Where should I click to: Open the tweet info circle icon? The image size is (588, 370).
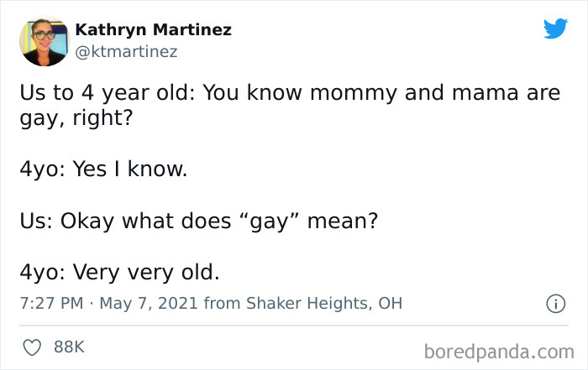coord(555,304)
